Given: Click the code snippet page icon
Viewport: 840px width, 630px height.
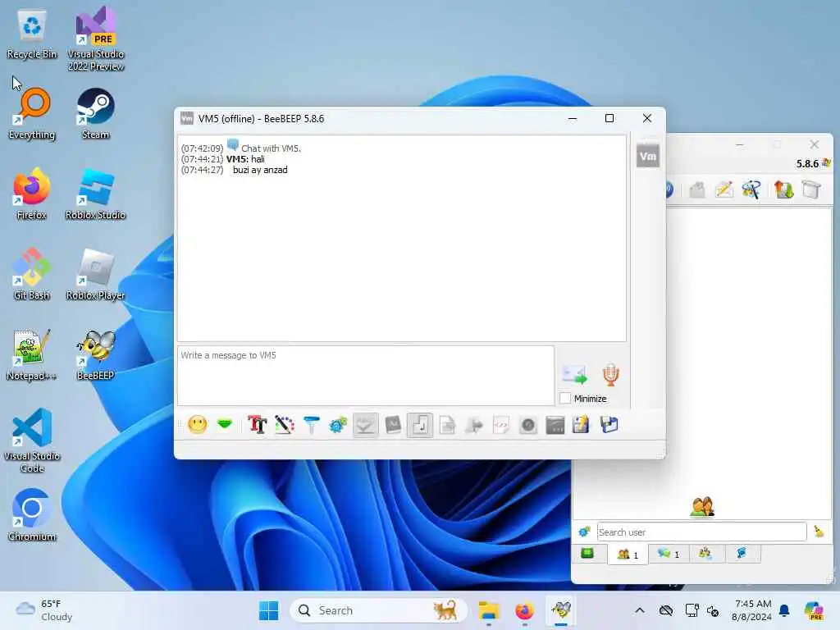Looking at the screenshot, I should [501, 426].
